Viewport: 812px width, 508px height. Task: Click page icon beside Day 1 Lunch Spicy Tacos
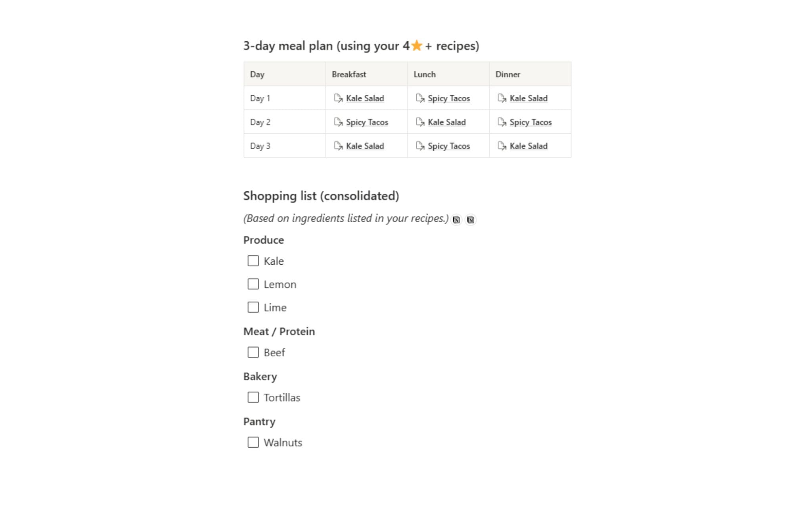point(420,98)
